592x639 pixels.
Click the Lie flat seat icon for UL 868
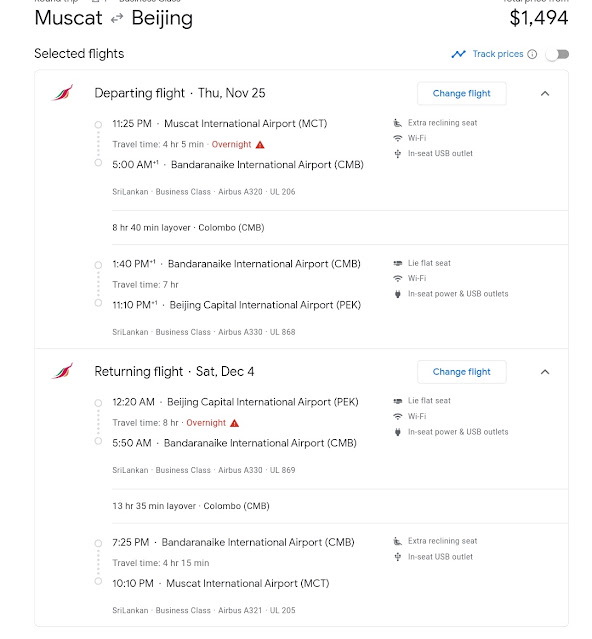[397, 263]
